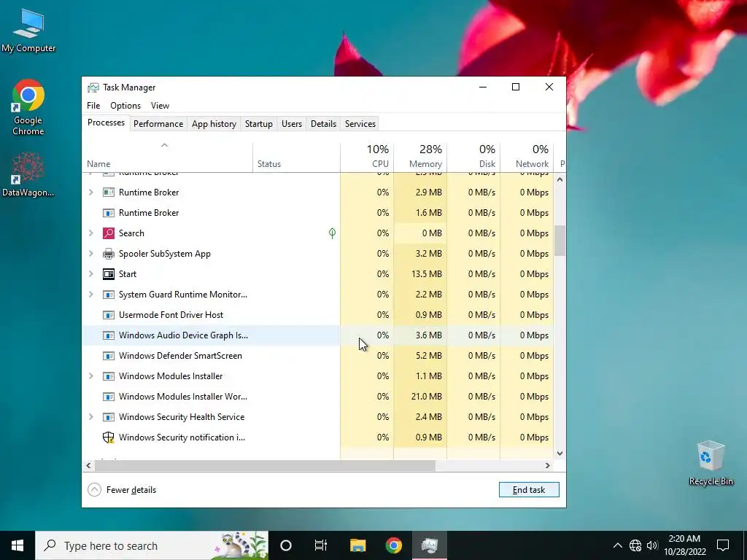Image resolution: width=747 pixels, height=560 pixels.
Task: Open the DataWagon desktop shortcut
Action: pos(28,174)
